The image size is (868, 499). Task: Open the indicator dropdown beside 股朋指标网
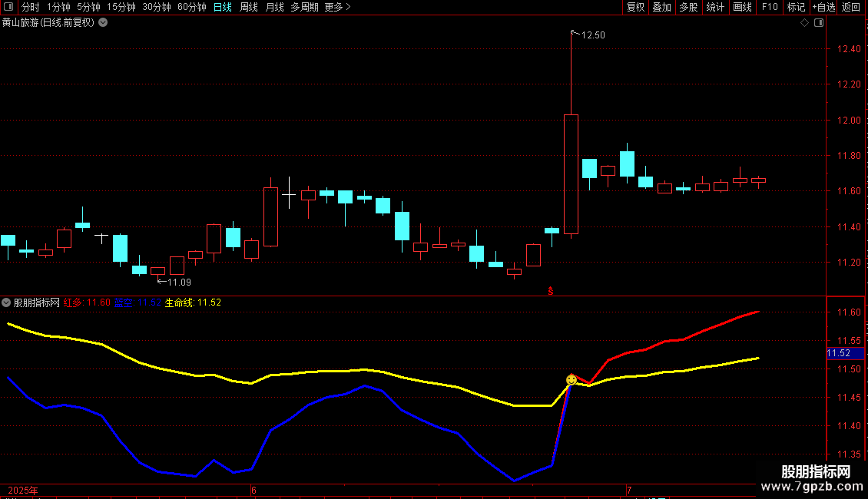pyautogui.click(x=6, y=302)
